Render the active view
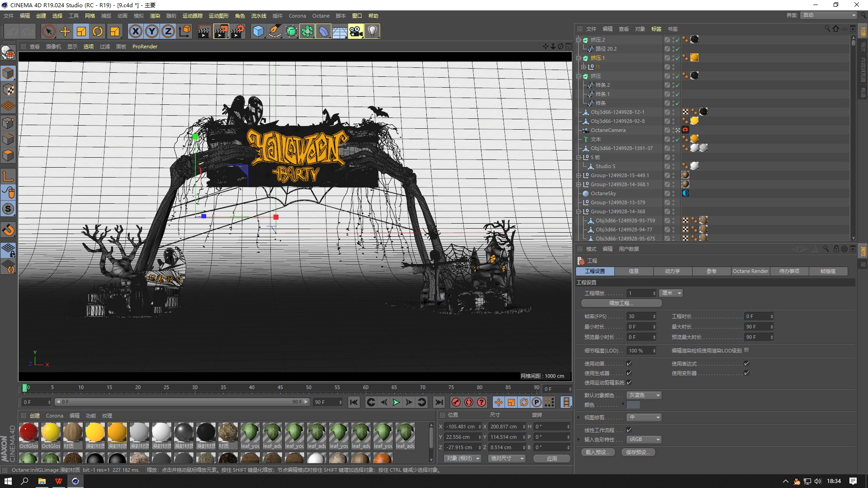The height and width of the screenshot is (488, 868). coord(204,32)
